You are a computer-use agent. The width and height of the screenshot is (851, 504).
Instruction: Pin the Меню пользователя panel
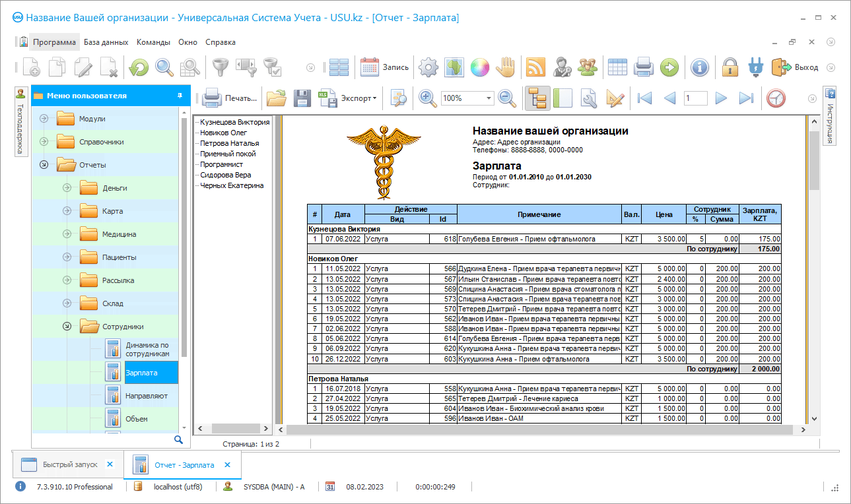[180, 96]
